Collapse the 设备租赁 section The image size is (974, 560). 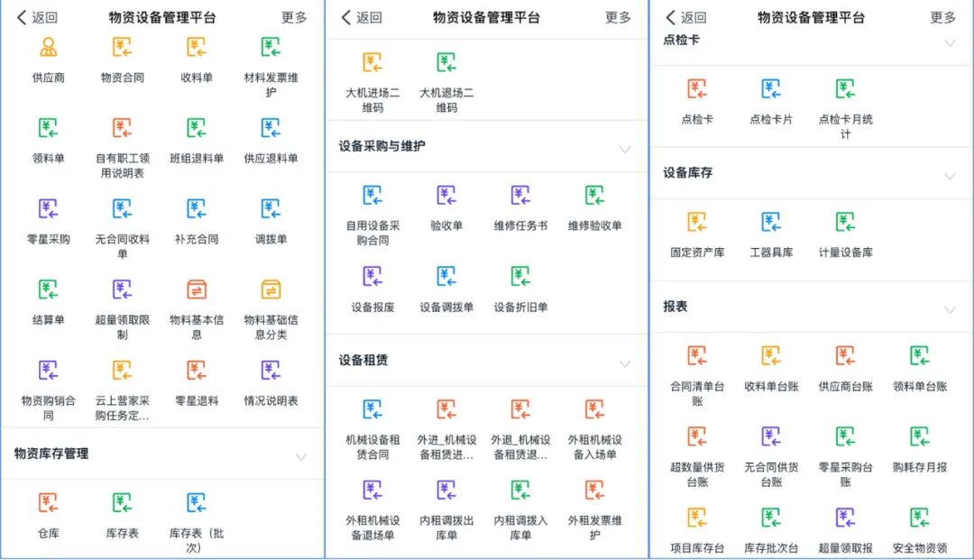(626, 361)
